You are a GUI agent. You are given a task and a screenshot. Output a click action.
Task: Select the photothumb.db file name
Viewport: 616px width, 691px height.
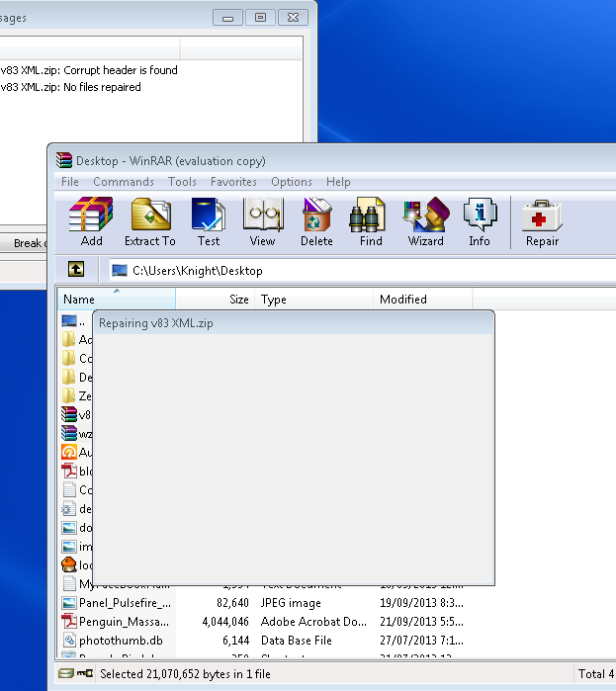coord(121,640)
